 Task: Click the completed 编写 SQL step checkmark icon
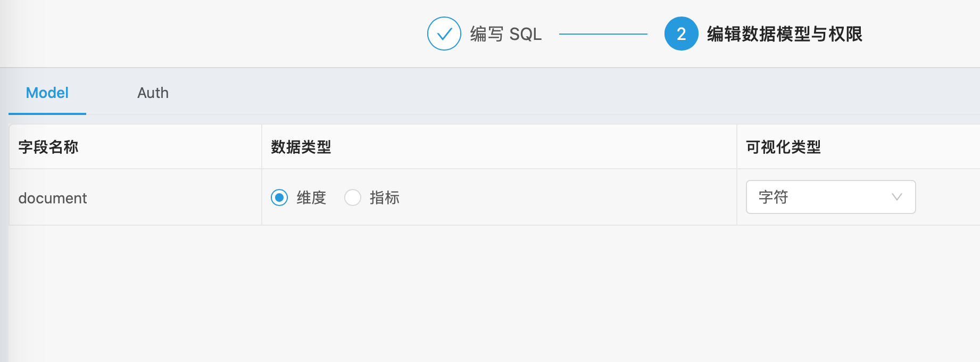(x=444, y=34)
